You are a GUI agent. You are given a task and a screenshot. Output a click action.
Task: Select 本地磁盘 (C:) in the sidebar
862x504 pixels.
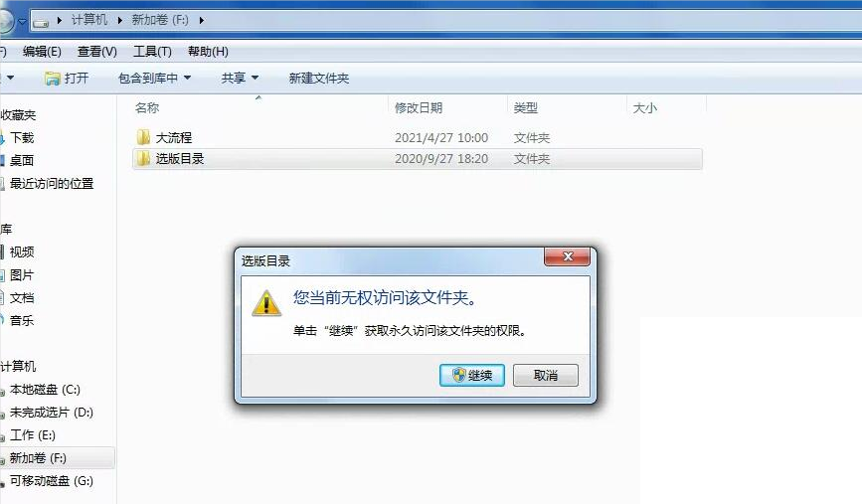tap(45, 390)
